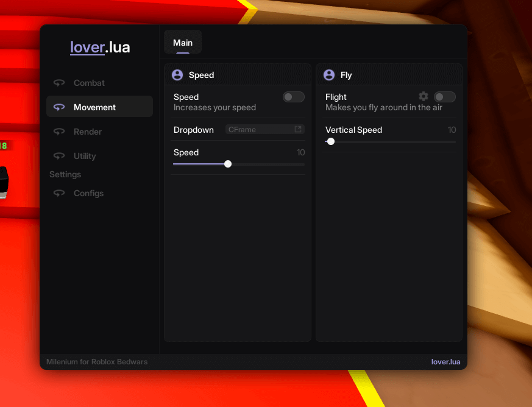The image size is (532, 407).
Task: Open the CFrame dropdown
Action: 264,130
